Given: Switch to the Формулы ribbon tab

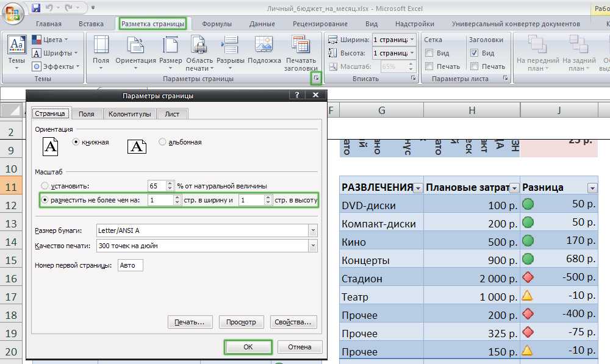Looking at the screenshot, I should click(217, 24).
